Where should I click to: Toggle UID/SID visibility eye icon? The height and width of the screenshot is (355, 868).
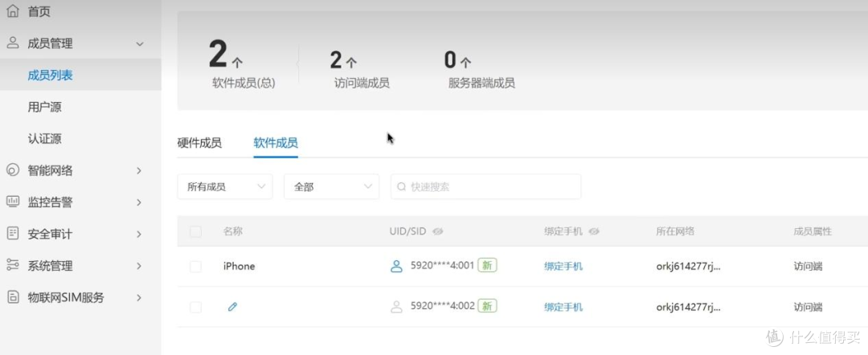click(437, 231)
